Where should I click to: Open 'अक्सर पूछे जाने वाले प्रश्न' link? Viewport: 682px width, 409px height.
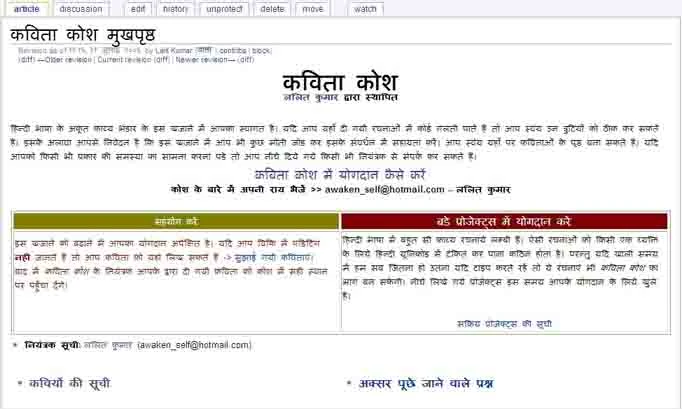coord(426,383)
